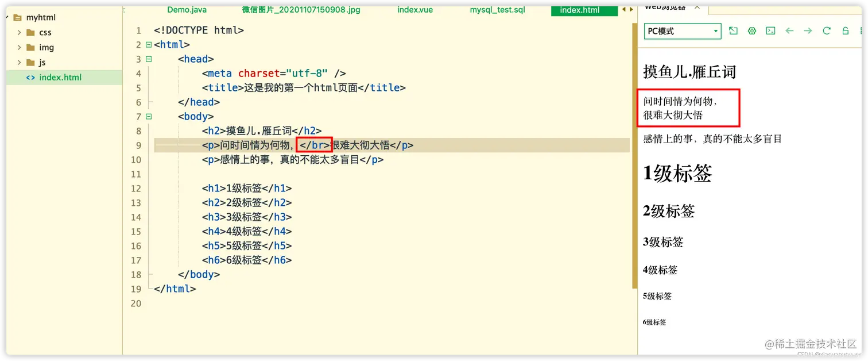
Task: Expand the css folder chevron
Action: pyautogui.click(x=19, y=32)
